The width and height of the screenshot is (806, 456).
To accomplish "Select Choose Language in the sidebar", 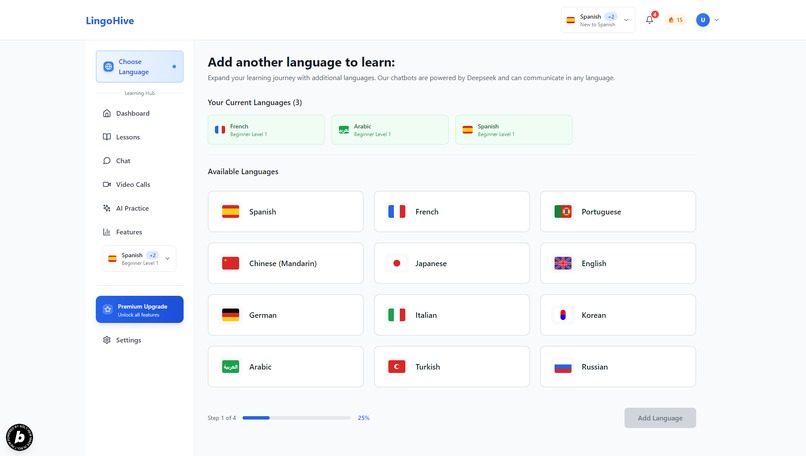I will click(139, 66).
